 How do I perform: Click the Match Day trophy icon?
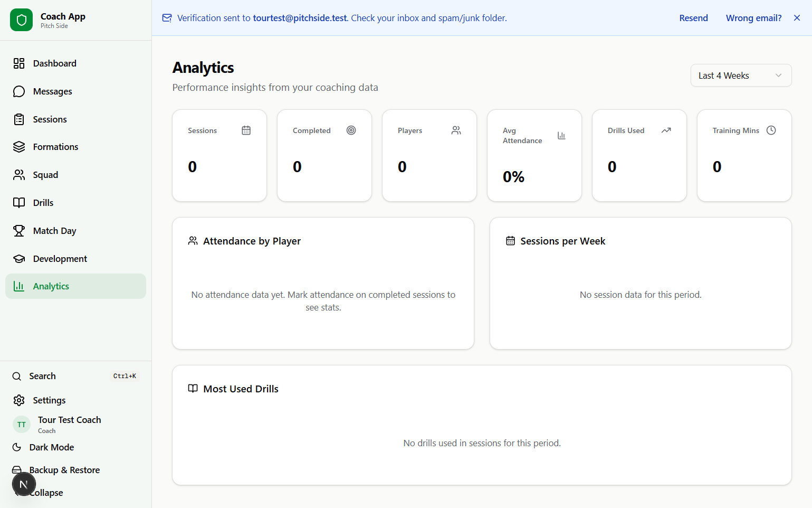(19, 231)
